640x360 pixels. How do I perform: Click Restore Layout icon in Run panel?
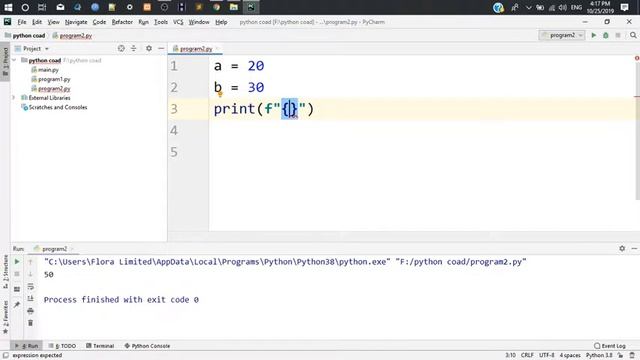tap(17, 289)
